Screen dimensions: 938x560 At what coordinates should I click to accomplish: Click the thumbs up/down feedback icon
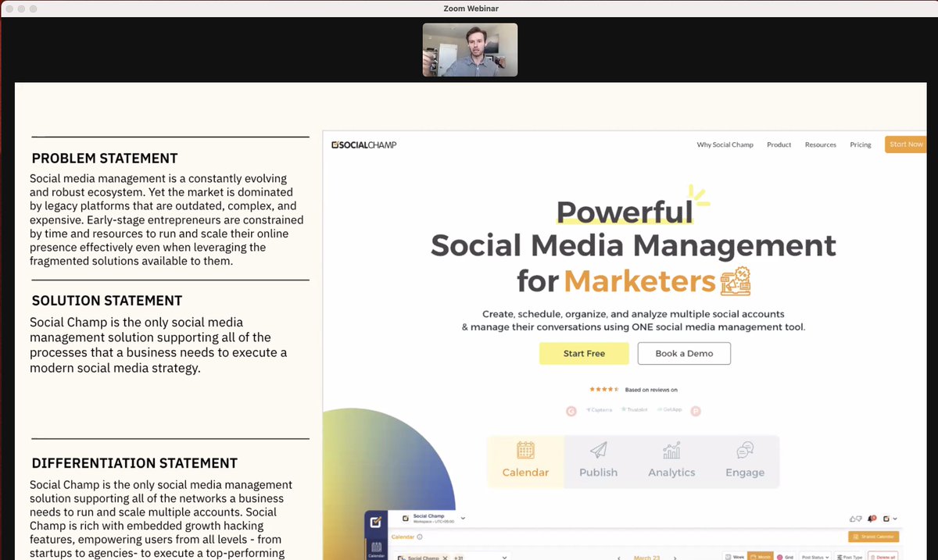click(855, 519)
